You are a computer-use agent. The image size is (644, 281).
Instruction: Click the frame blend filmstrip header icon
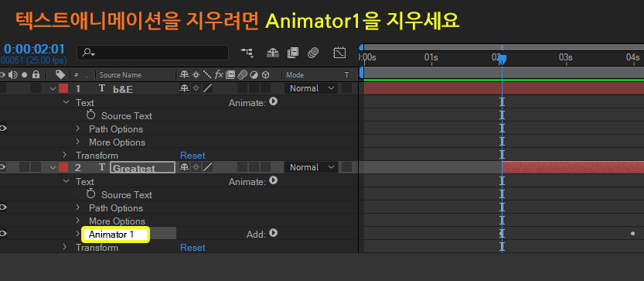pos(230,74)
